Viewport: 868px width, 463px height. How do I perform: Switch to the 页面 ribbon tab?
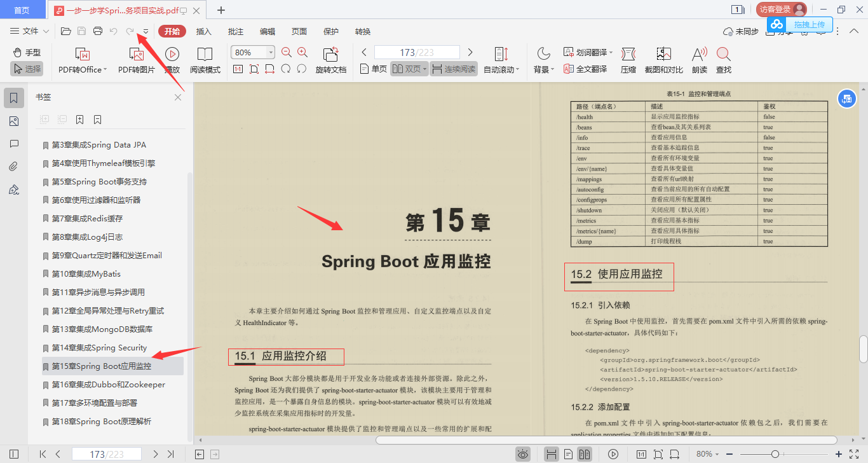tap(299, 31)
